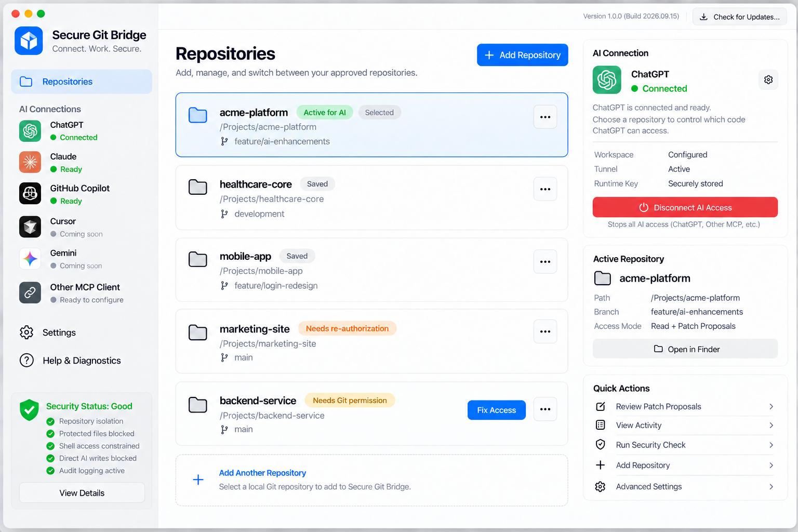Click View Details under Security Status
The image size is (798, 532).
click(82, 493)
